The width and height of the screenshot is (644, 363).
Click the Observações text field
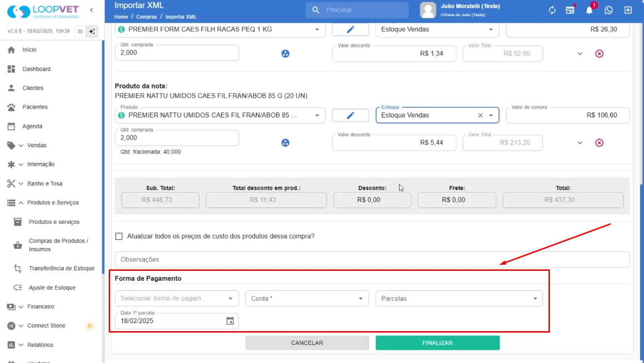[372, 259]
